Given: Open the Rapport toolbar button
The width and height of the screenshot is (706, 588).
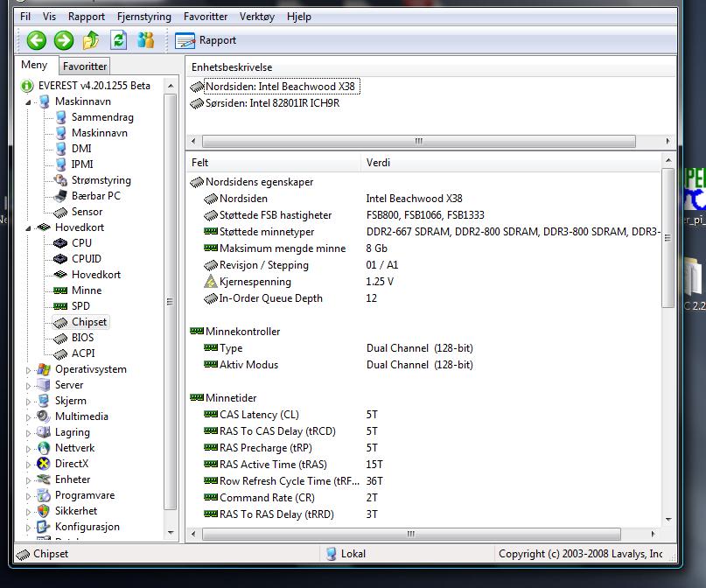Looking at the screenshot, I should click(206, 40).
